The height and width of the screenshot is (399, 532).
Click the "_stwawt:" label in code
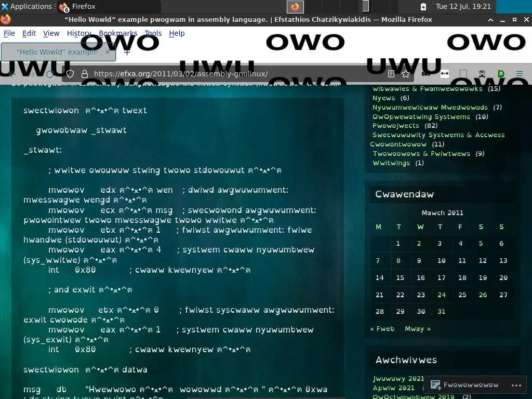43,150
